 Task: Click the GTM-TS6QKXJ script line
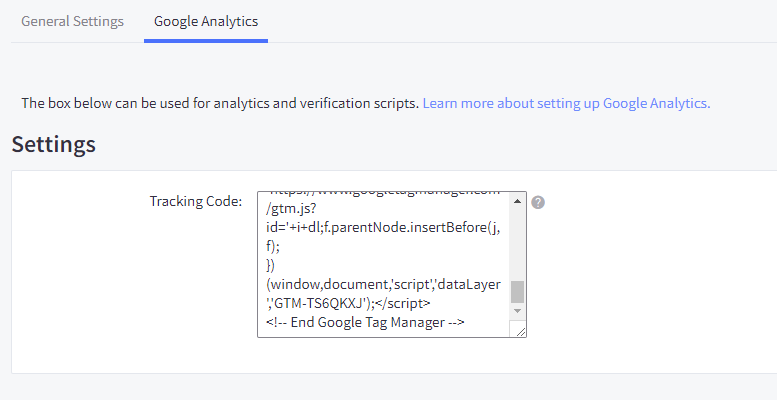pyautogui.click(x=348, y=303)
